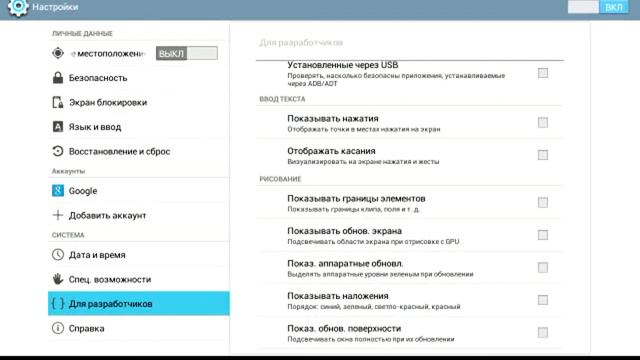The image size is (640, 360).
Task: Click Порядок: синий, зеленый description
Action: point(374,307)
